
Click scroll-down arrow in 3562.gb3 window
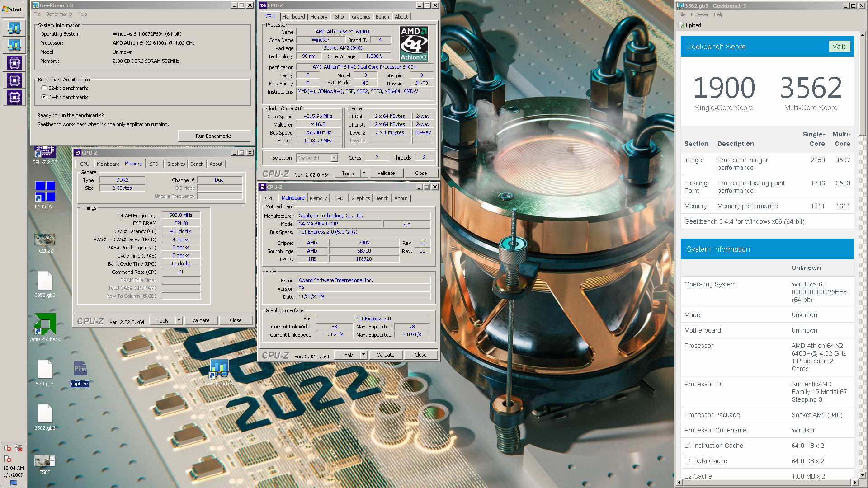[x=863, y=475]
